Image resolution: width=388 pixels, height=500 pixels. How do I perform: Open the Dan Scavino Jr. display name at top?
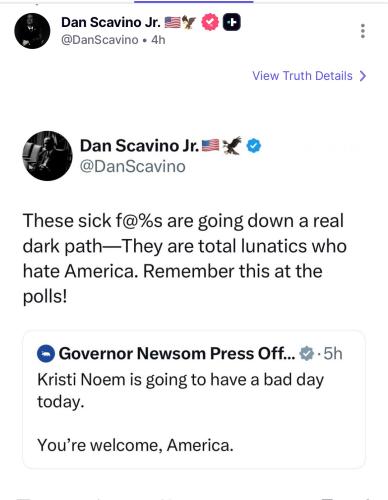tap(111, 22)
